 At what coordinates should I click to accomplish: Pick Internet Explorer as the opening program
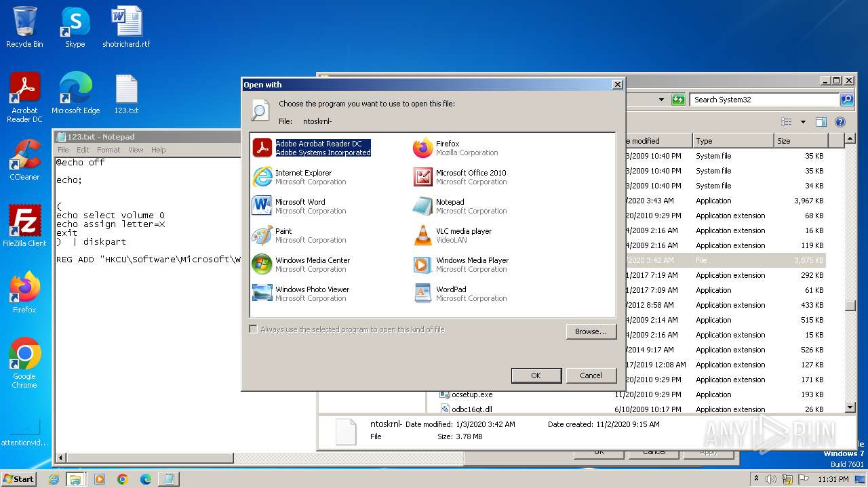(x=299, y=177)
